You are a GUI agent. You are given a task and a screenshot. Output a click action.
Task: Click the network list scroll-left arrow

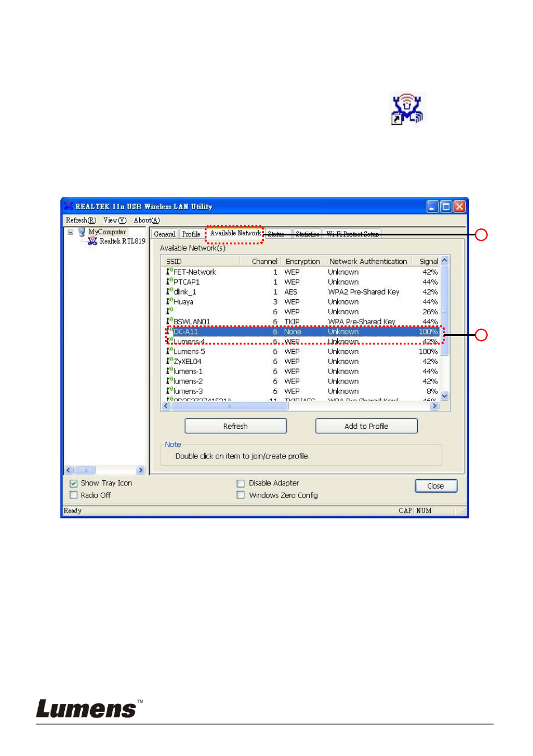pos(166,406)
